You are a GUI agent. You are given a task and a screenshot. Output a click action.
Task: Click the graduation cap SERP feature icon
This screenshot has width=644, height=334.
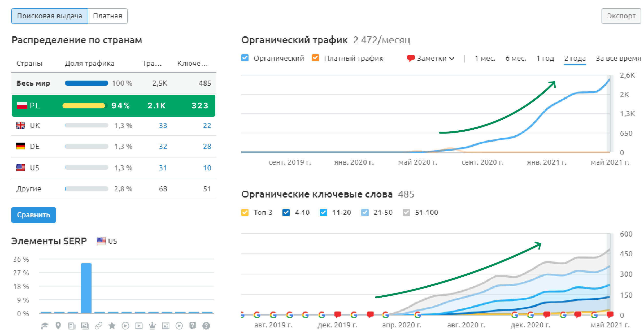pos(44,325)
